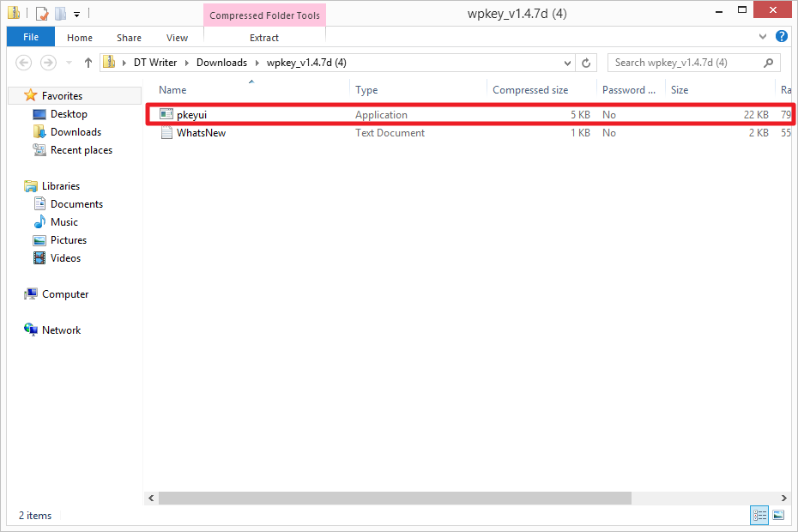798x532 pixels.
Task: Open Customize Quick Access Toolbar dropdown
Action: [x=77, y=15]
